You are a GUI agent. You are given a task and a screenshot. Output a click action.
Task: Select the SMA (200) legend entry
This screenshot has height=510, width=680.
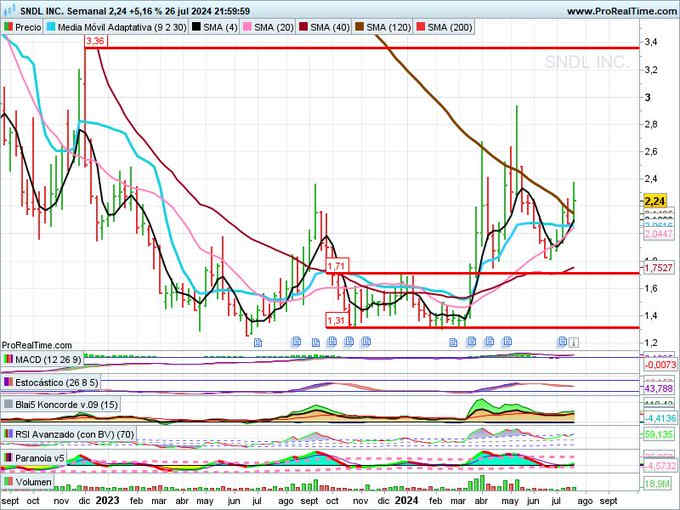click(x=444, y=27)
